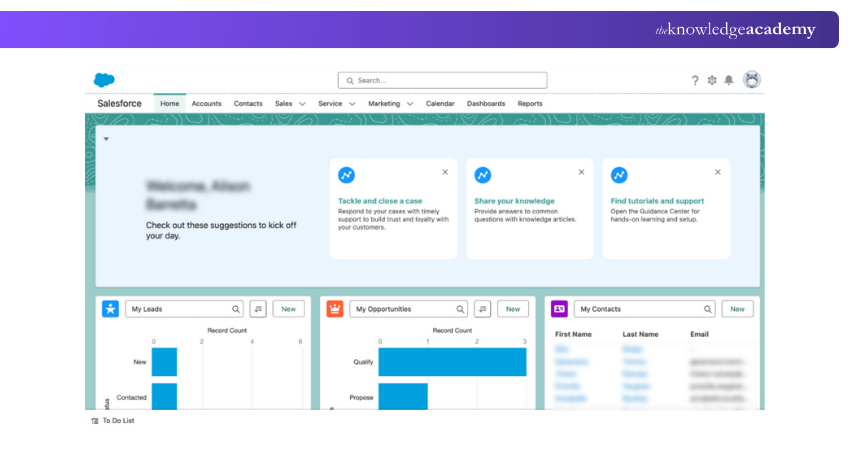Click the Last Name column header
Image resolution: width=850 pixels, height=450 pixels.
tap(640, 335)
